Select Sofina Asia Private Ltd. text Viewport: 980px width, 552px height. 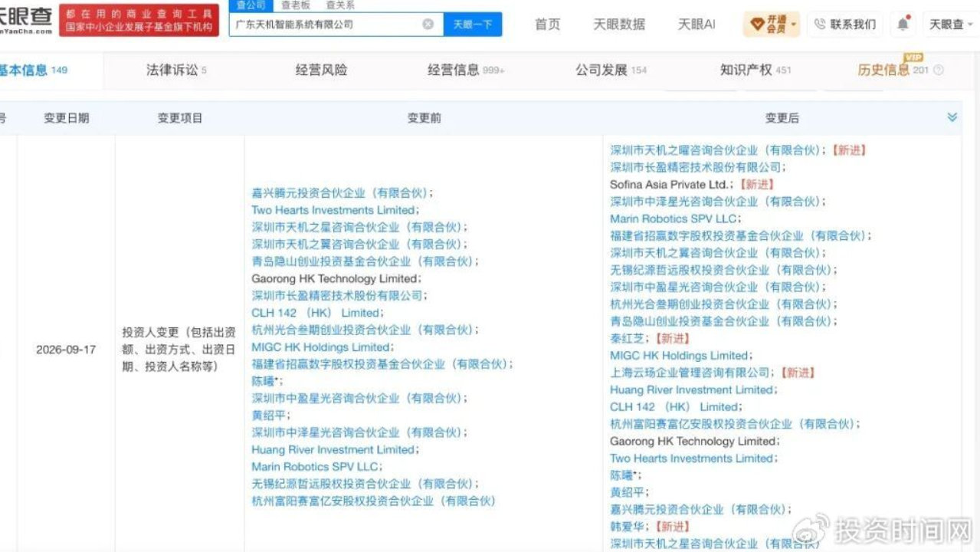pos(670,185)
